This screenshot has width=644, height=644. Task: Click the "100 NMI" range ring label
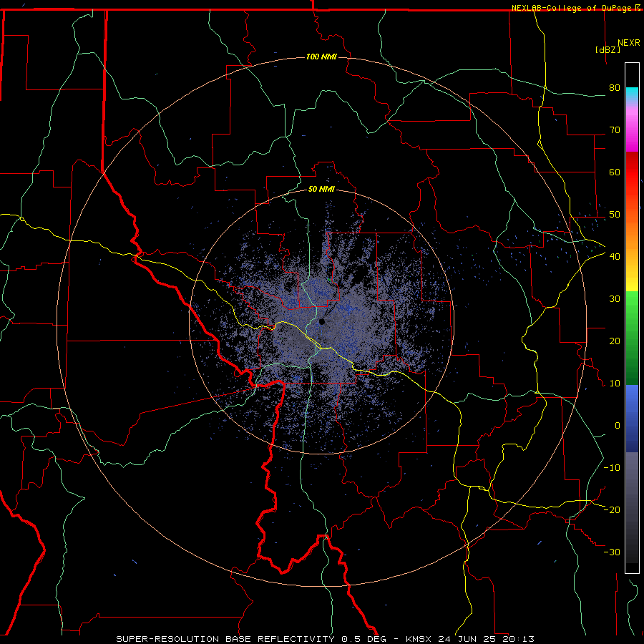point(321,57)
